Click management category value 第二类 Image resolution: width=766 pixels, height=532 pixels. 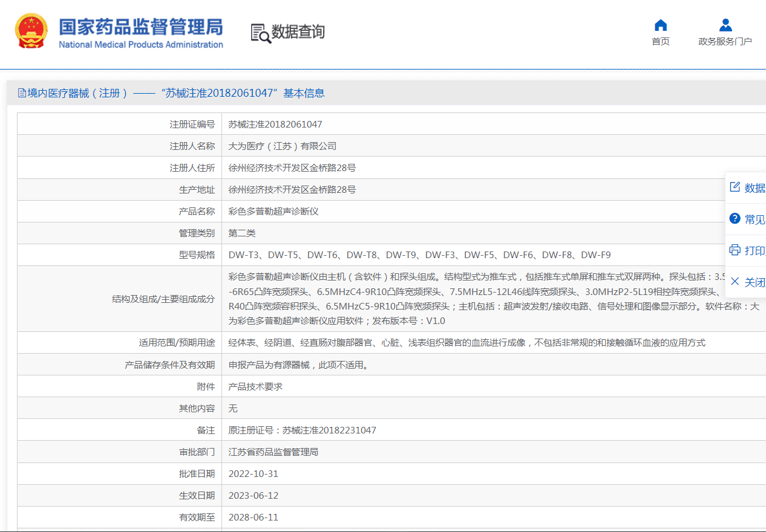tap(242, 233)
